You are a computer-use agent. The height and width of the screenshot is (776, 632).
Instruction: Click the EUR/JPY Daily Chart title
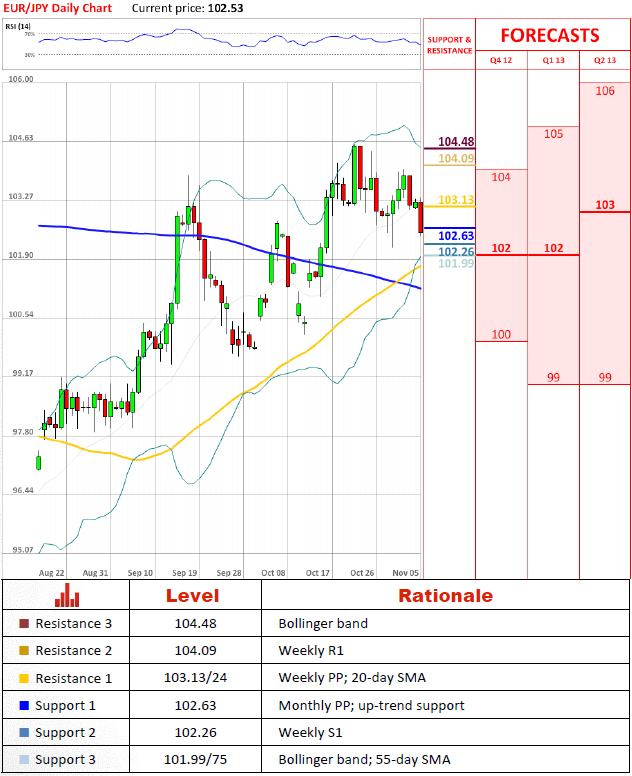[58, 8]
